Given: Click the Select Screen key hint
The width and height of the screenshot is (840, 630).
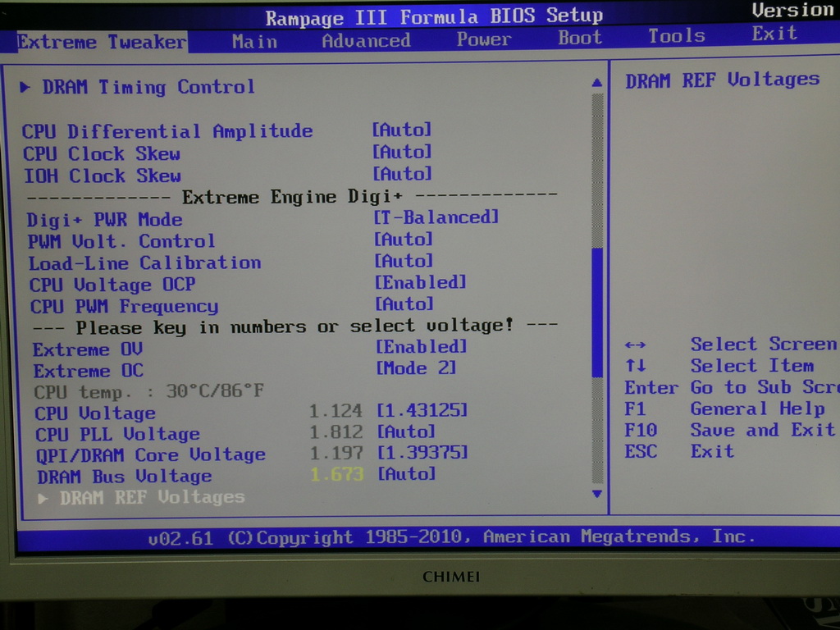Looking at the screenshot, I should click(x=731, y=345).
